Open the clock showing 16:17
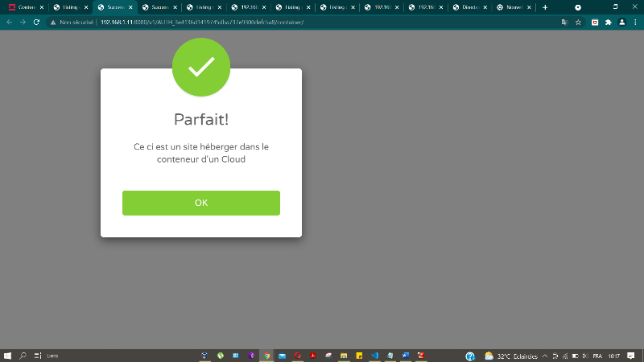 click(614, 356)
